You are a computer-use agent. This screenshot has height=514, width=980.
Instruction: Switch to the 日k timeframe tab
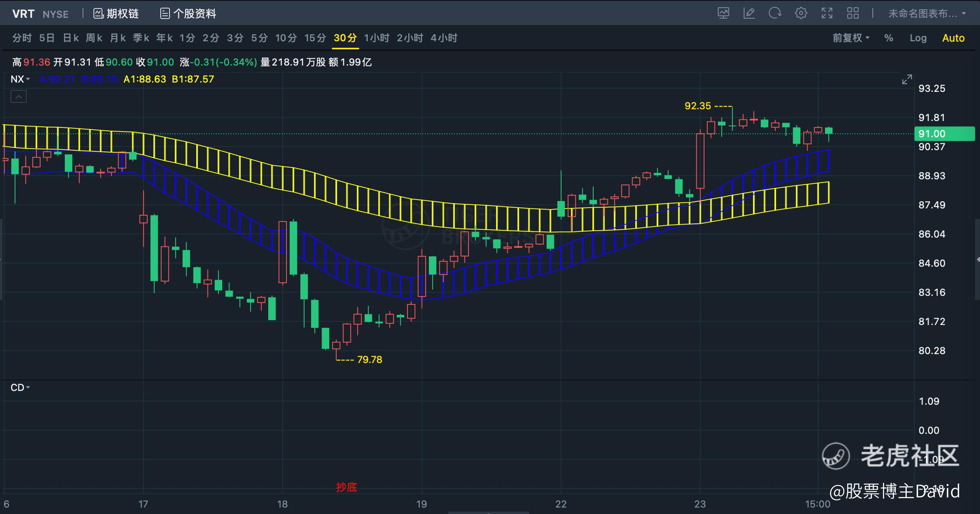(x=71, y=38)
